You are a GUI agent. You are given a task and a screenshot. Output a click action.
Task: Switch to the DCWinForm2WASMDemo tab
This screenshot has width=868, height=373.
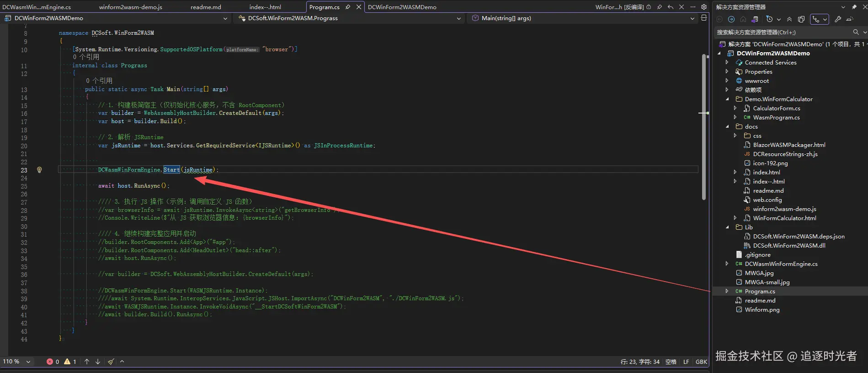click(402, 7)
